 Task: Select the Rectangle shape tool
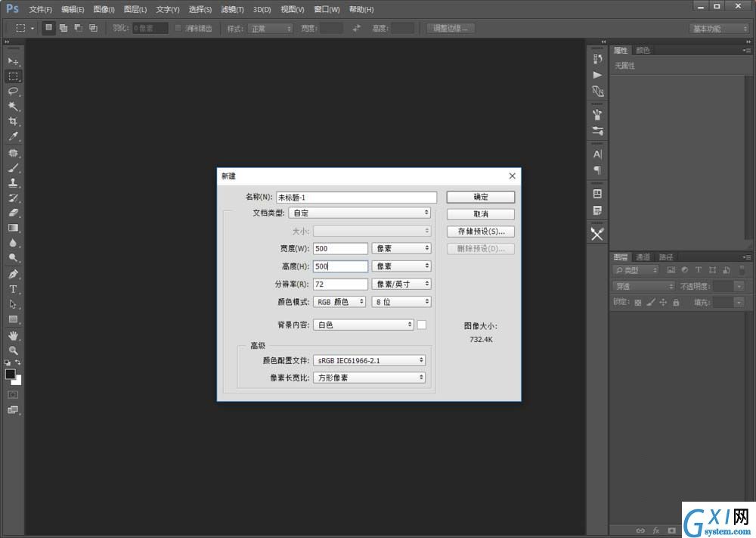point(13,319)
